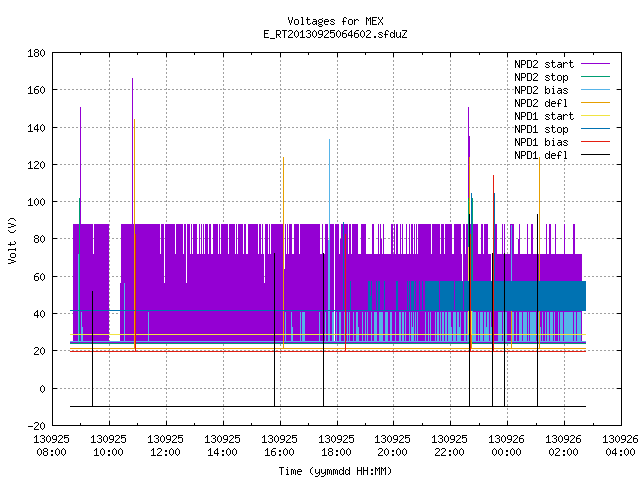Click the red NPD1 bias legend line

point(595,142)
